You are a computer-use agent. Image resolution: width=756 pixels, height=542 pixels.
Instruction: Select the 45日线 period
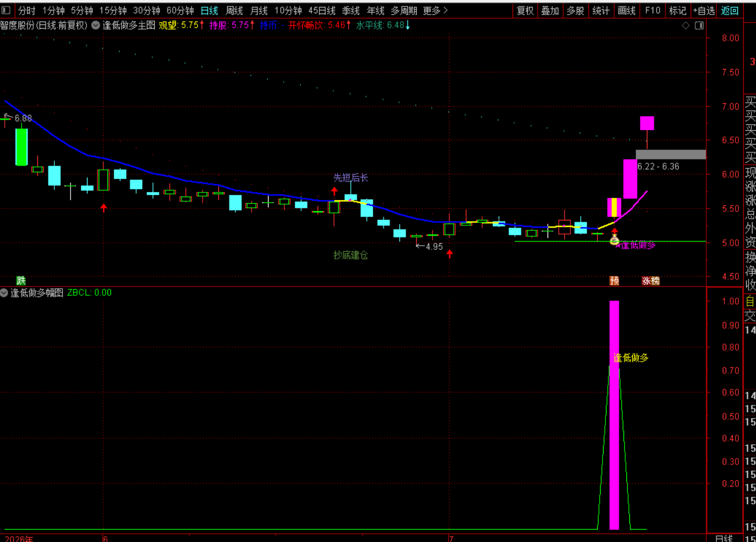pos(322,11)
